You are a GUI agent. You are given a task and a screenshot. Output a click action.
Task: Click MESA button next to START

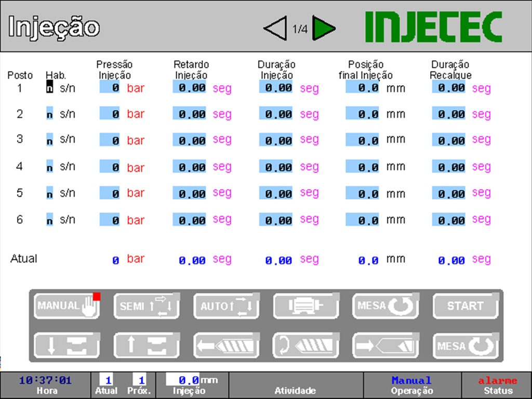pyautogui.click(x=385, y=305)
